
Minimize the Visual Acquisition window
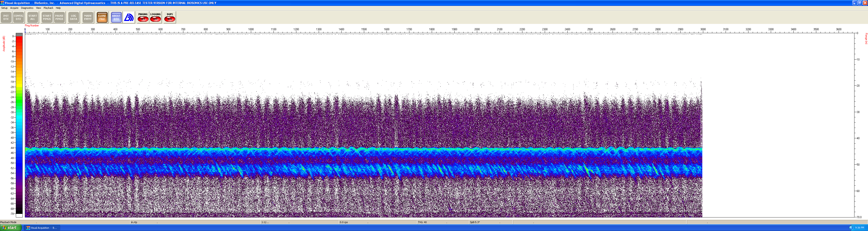point(854,3)
